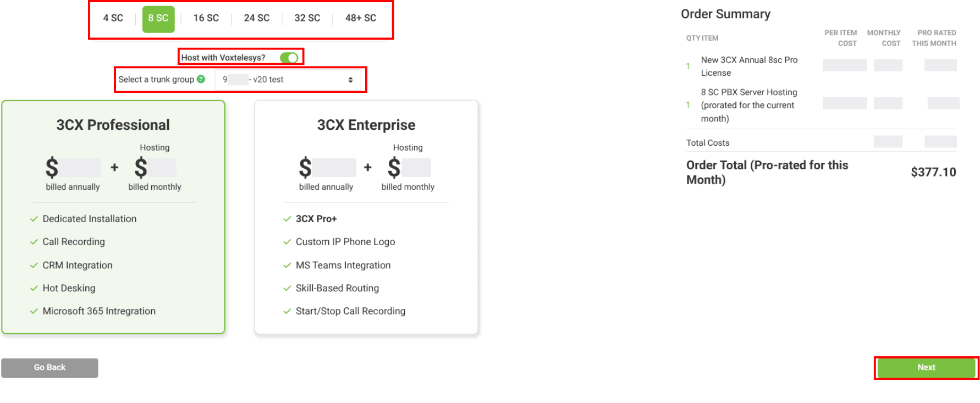The image size is (980, 403).
Task: Click the 'Hot Desking' feature text
Action: coord(69,288)
